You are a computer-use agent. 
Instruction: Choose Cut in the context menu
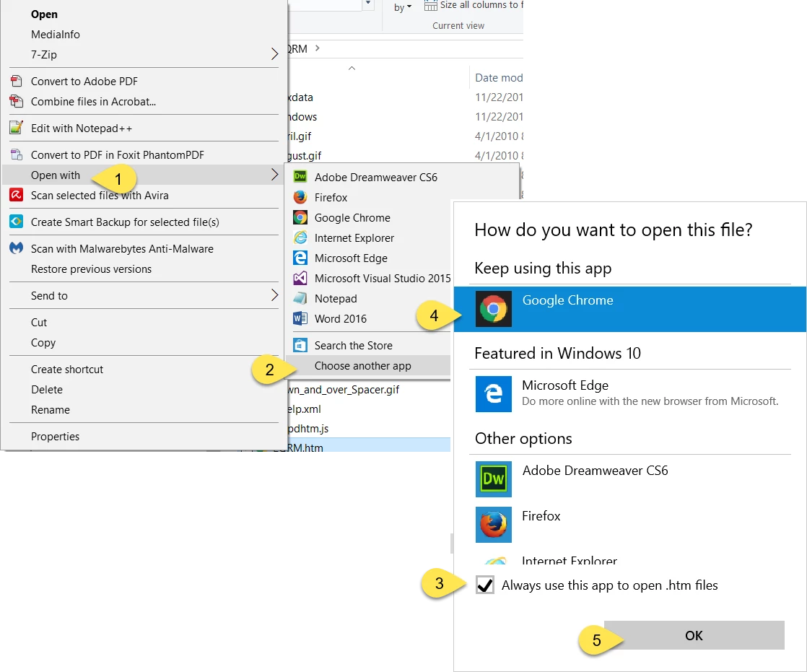38,323
